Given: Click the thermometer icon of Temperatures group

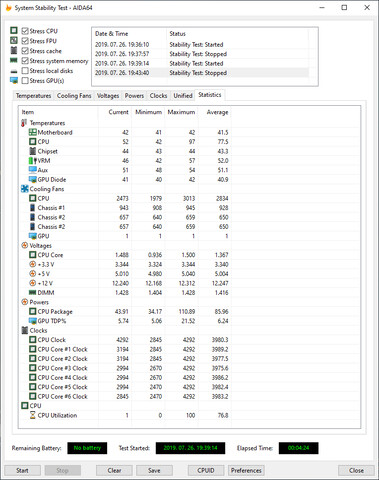Looking at the screenshot, I should point(24,123).
